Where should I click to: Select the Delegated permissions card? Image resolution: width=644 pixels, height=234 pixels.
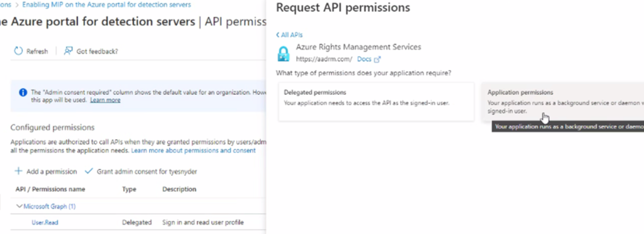coord(376,102)
